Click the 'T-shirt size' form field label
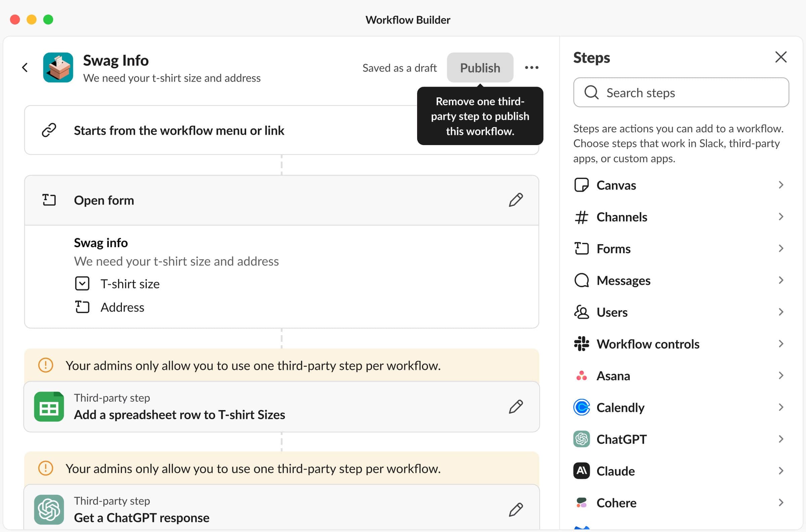806x532 pixels. [x=130, y=284]
